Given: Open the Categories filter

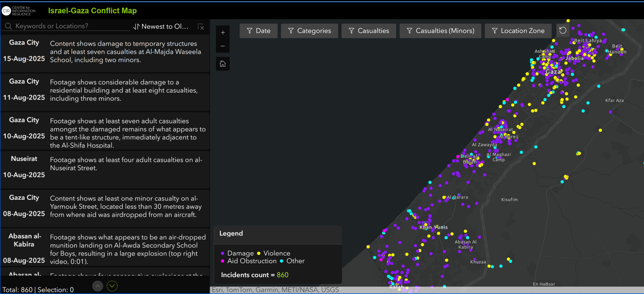Looking at the screenshot, I should [x=309, y=31].
